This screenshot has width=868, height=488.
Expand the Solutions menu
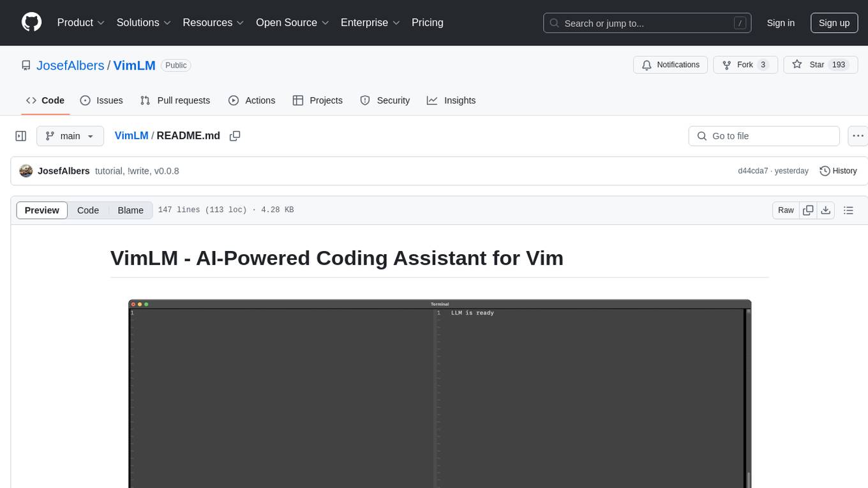[144, 22]
